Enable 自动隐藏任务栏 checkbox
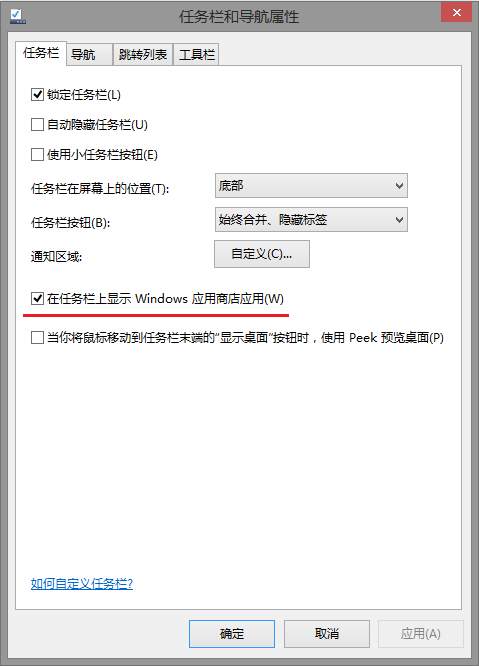The height and width of the screenshot is (666, 479). point(37,124)
